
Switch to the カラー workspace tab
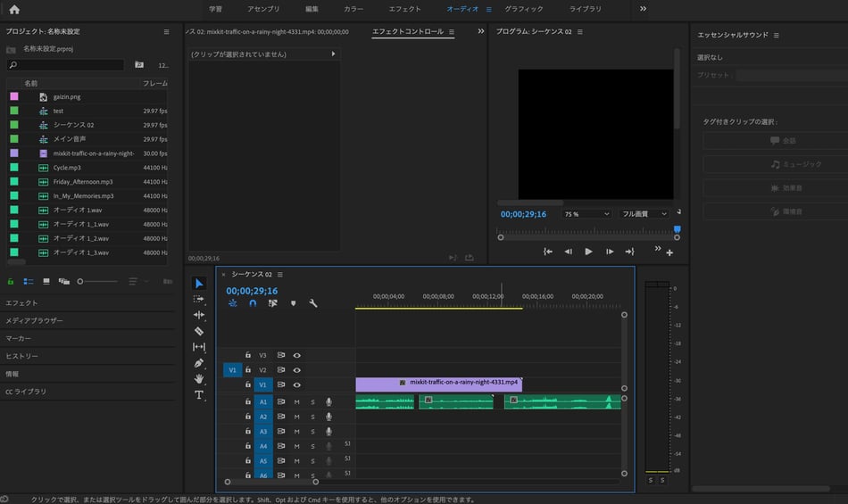tap(353, 9)
